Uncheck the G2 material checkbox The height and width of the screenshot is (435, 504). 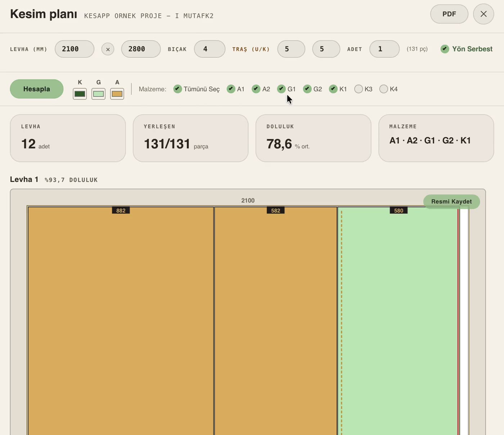[x=307, y=89]
